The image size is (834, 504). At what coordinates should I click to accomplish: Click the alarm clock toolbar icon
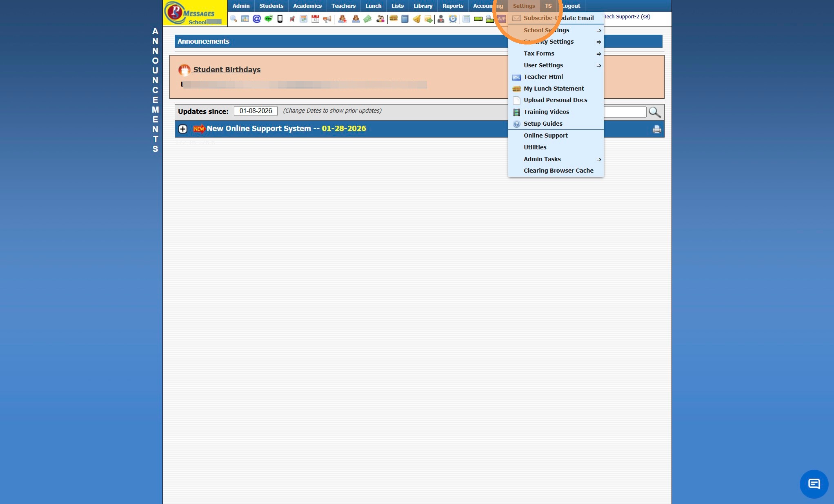453,19
